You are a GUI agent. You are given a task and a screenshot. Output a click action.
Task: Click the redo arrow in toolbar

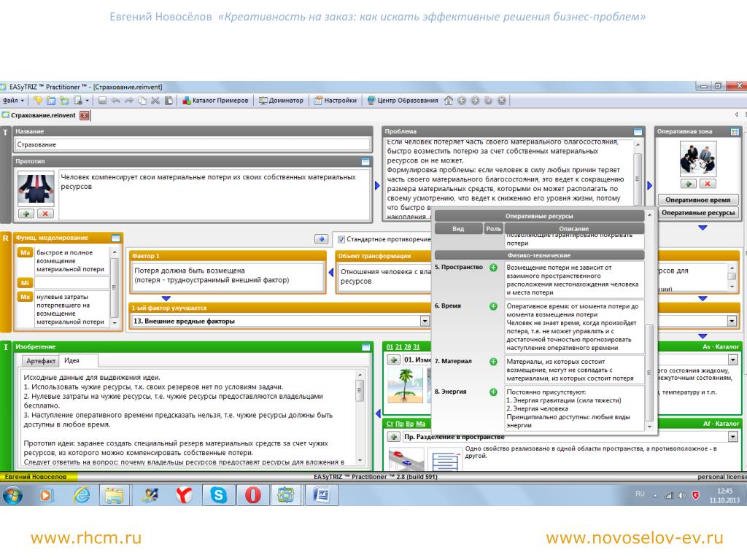[x=129, y=101]
